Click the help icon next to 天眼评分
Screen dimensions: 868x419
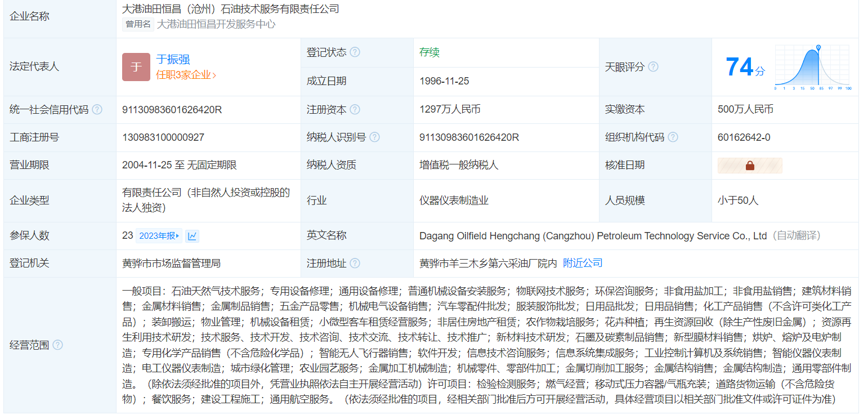(x=653, y=66)
